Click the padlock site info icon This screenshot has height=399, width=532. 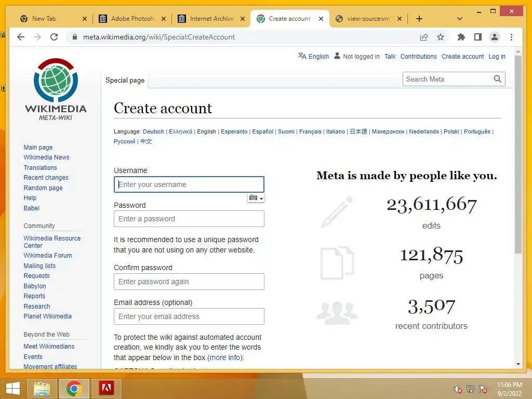(75, 37)
